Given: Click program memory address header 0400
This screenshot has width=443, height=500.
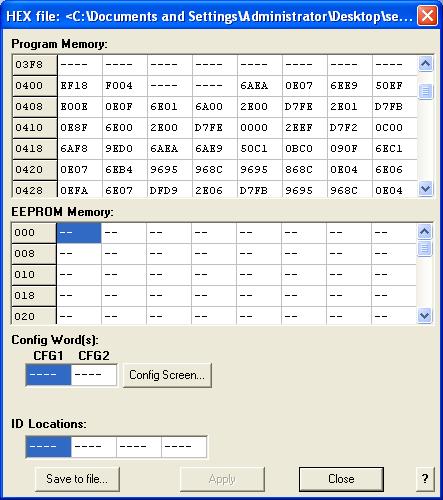Looking at the screenshot, I should 35,86.
